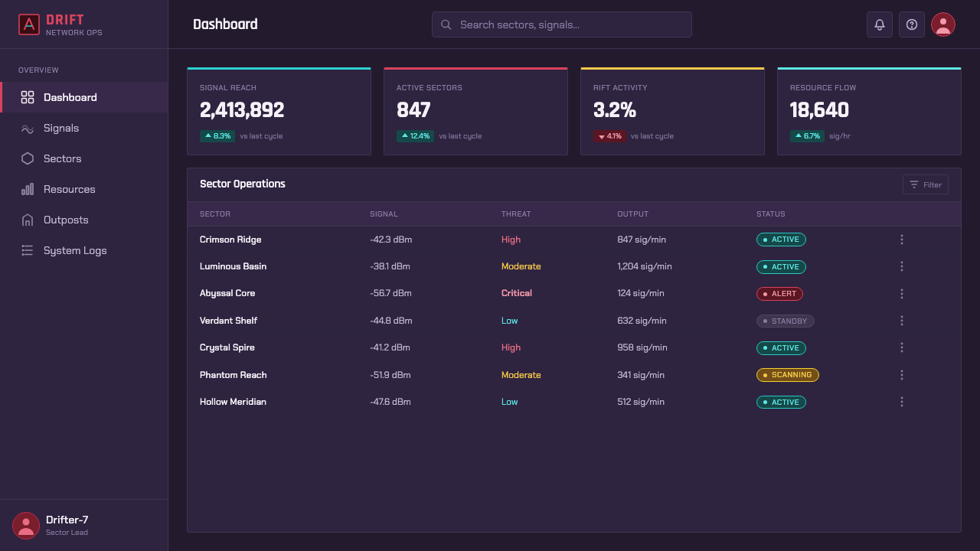Click the 8.3% change badge
This screenshot has height=551, width=980.
(x=217, y=136)
